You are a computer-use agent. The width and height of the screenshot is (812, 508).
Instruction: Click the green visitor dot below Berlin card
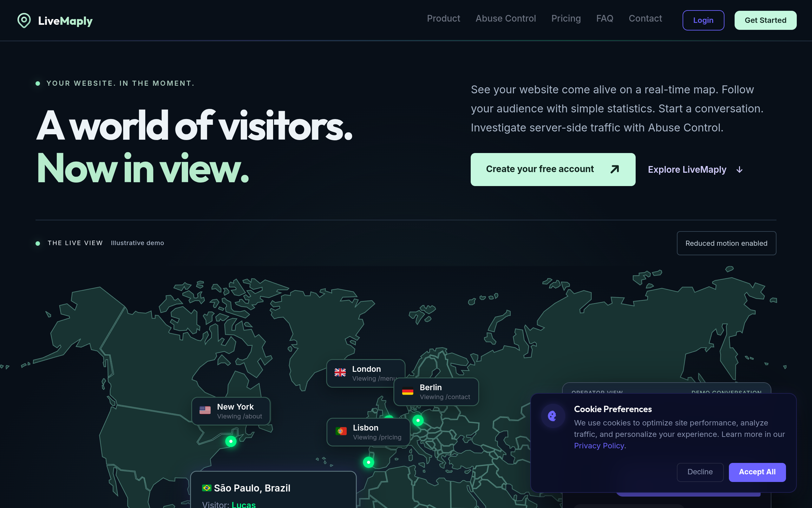click(418, 420)
